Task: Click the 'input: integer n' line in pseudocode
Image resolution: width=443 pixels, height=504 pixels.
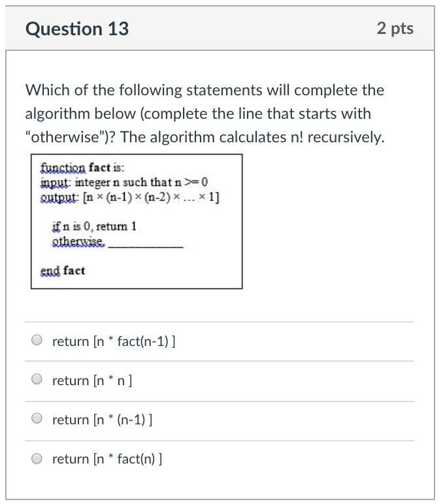Action: 124,182
